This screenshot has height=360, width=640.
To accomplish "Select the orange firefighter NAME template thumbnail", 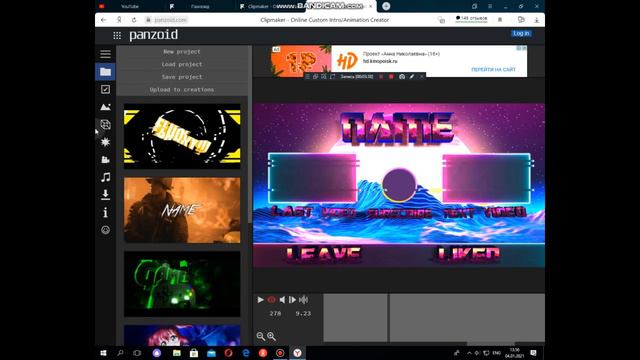I will click(x=182, y=210).
